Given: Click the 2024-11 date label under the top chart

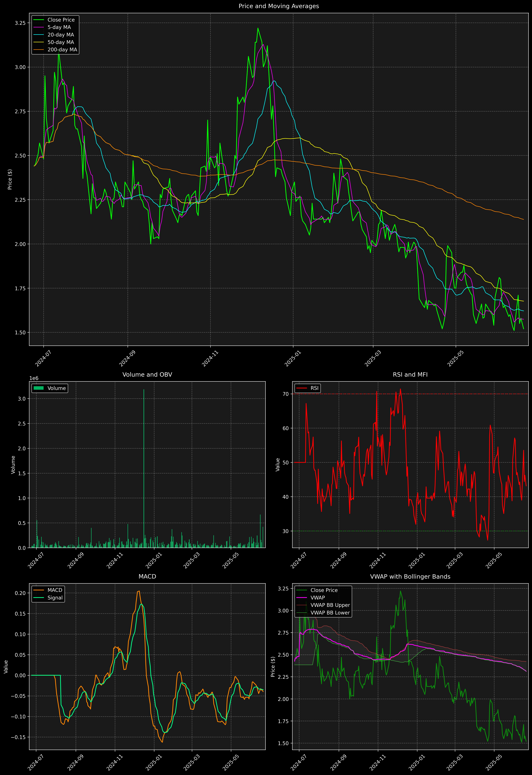Looking at the screenshot, I should (210, 358).
